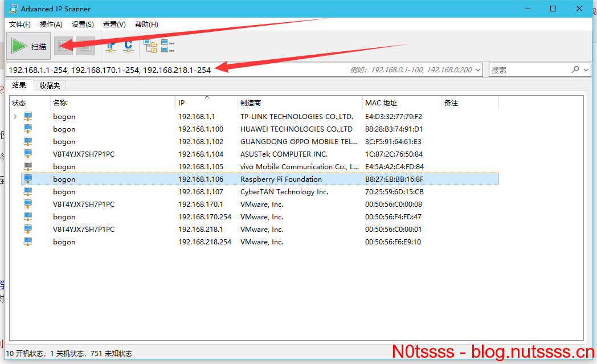Viewport: 597px width, 364px height.
Task: Select the Raspberry Pi Foundation cell
Action: coord(281,179)
